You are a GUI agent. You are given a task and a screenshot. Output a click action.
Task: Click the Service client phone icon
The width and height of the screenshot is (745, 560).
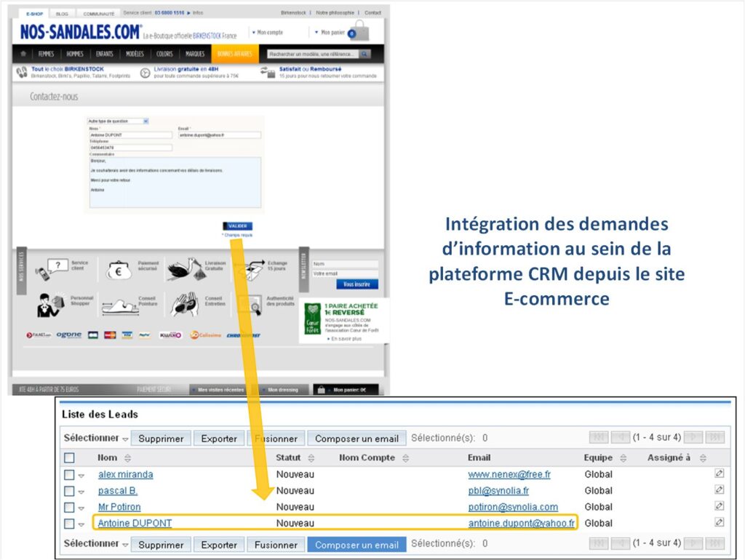[x=51, y=268]
